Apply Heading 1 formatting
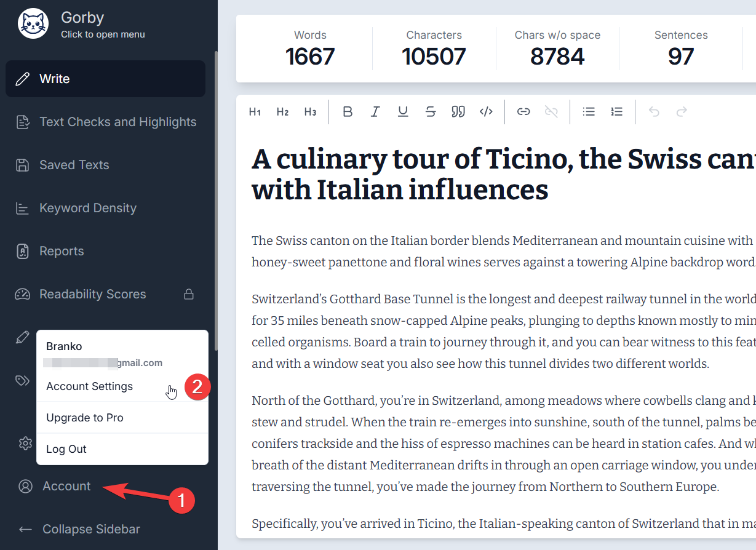756x550 pixels. (255, 112)
